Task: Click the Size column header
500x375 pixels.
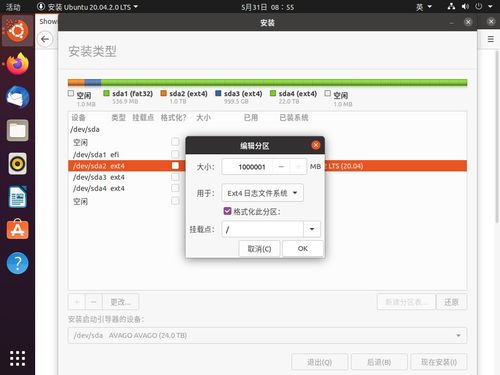Action: pos(203,117)
